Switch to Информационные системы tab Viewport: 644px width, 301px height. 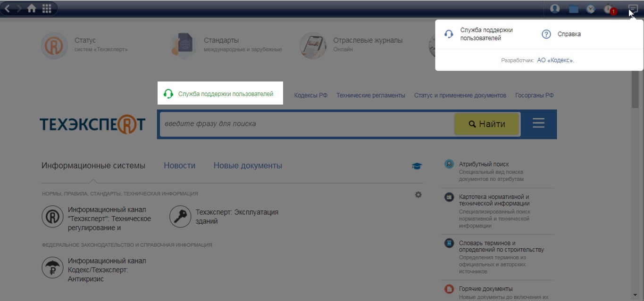click(93, 166)
